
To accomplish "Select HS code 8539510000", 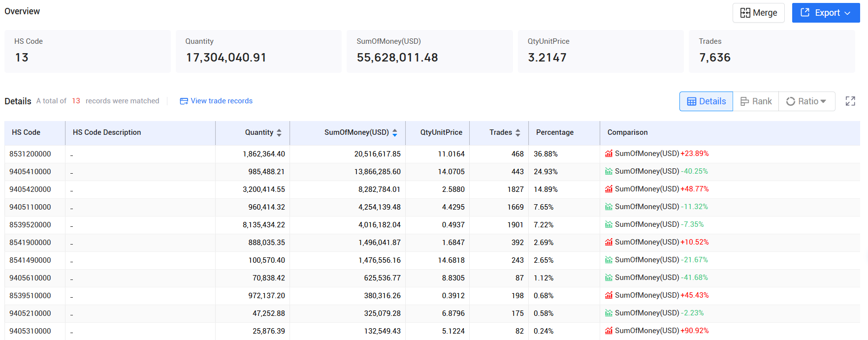I will pos(30,296).
